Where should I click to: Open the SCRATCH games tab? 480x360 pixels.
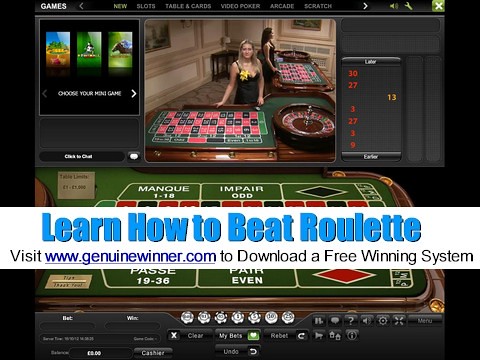pos(318,6)
